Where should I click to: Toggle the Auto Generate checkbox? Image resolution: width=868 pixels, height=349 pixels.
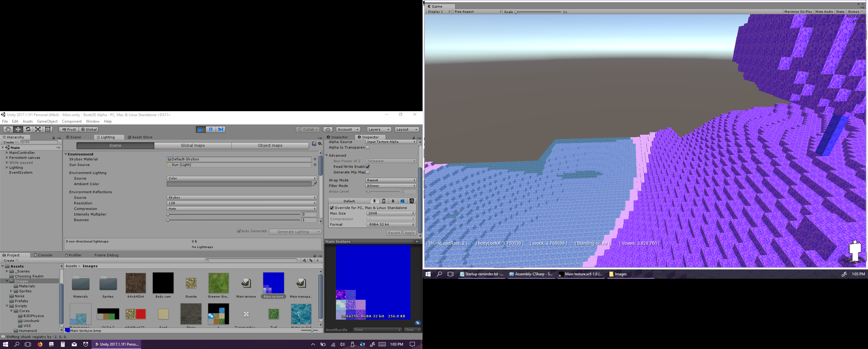click(239, 231)
